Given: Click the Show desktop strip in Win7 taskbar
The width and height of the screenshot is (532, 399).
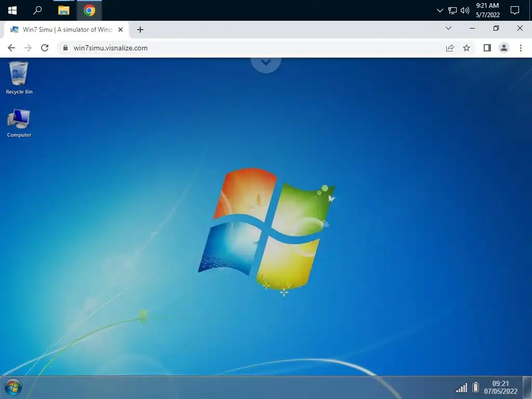Looking at the screenshot, I should click(528, 388).
